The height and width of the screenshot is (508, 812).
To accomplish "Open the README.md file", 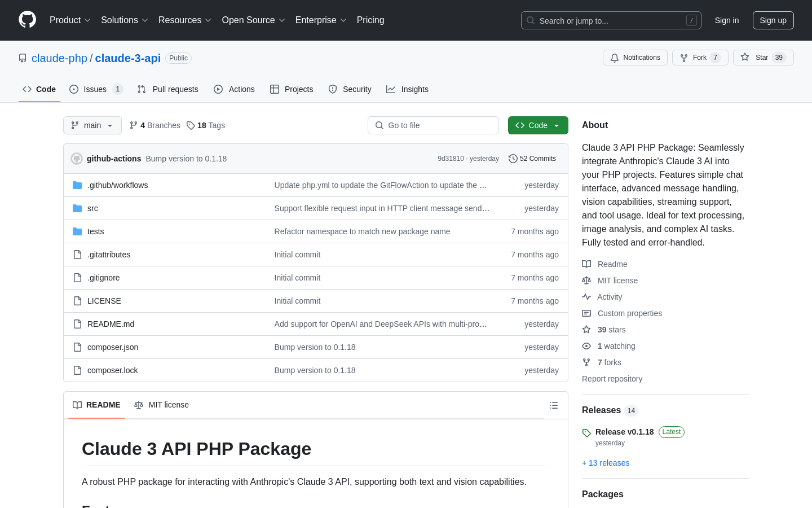I will pos(111,324).
